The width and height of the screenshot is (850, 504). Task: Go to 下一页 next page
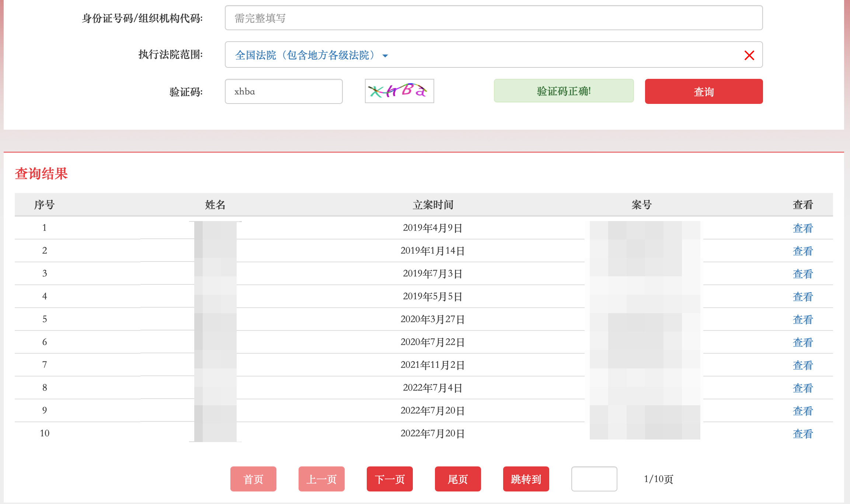coord(390,479)
